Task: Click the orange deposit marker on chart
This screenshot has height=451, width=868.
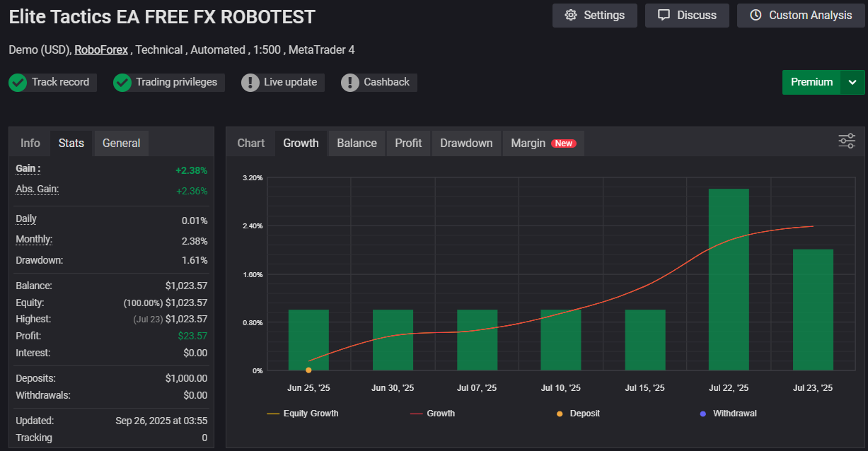Action: point(308,370)
